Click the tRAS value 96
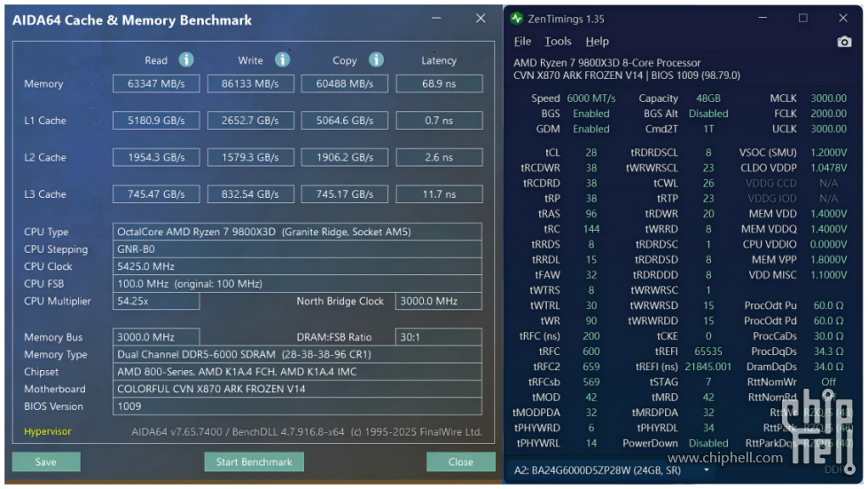The height and width of the screenshot is (489, 868). pos(591,214)
